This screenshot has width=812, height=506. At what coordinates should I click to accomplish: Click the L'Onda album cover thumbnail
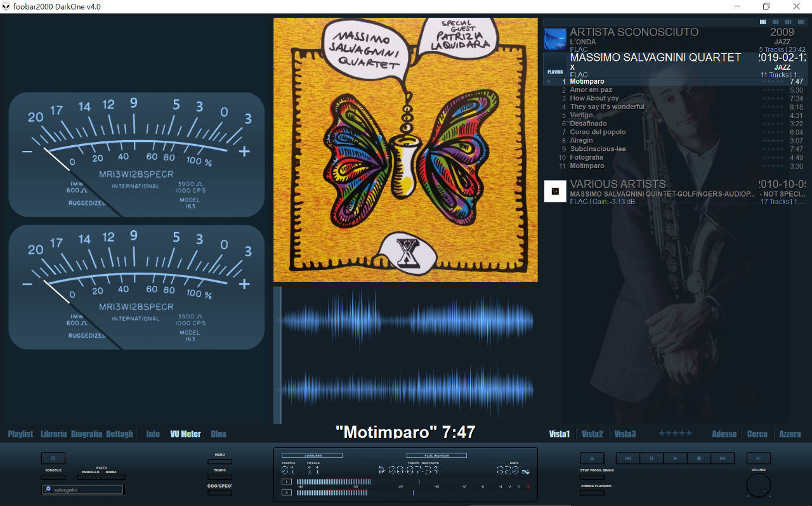point(555,39)
